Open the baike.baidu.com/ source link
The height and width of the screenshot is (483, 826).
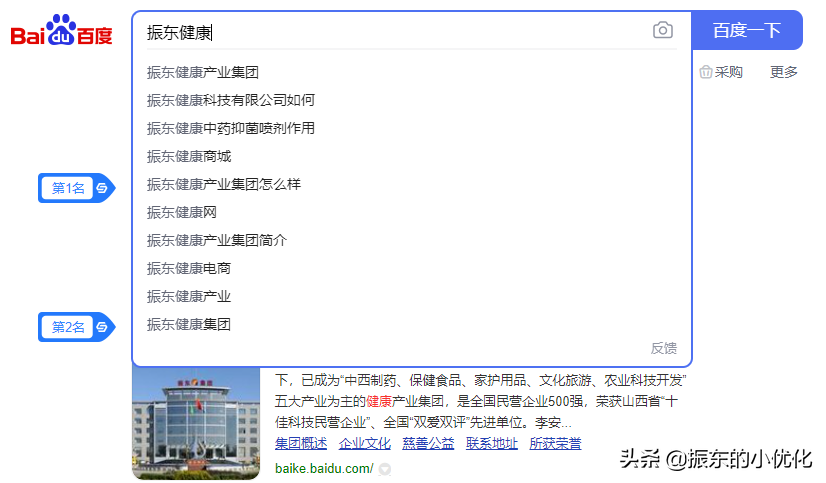tap(324, 468)
